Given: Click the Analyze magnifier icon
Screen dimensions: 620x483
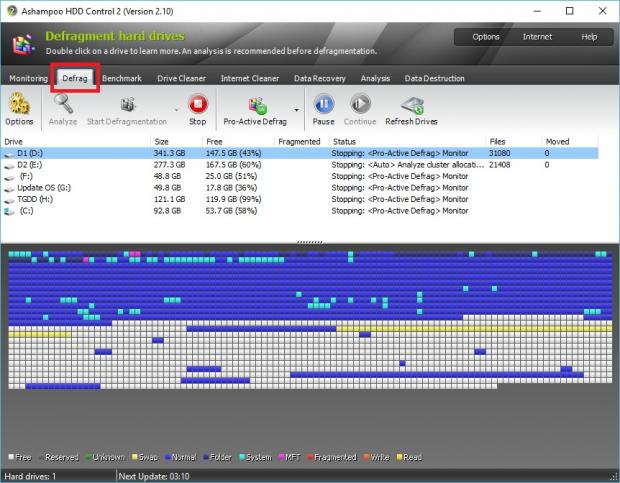Looking at the screenshot, I should click(63, 104).
